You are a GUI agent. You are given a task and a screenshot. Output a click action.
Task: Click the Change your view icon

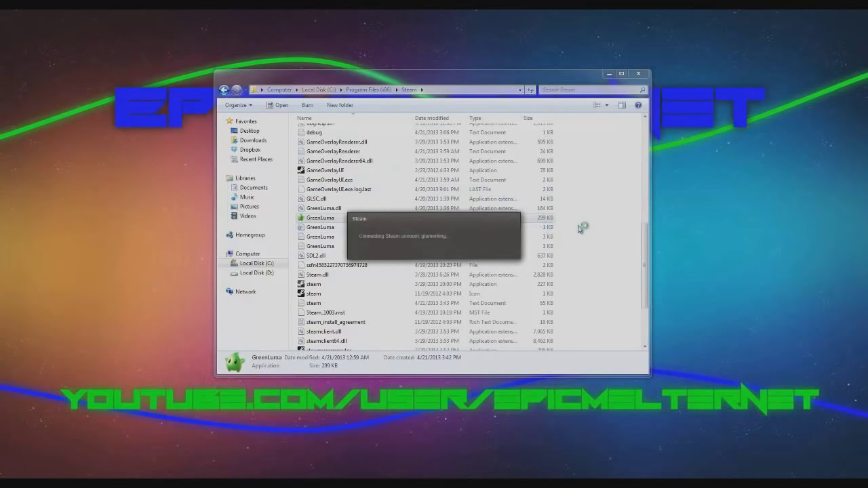coord(597,105)
